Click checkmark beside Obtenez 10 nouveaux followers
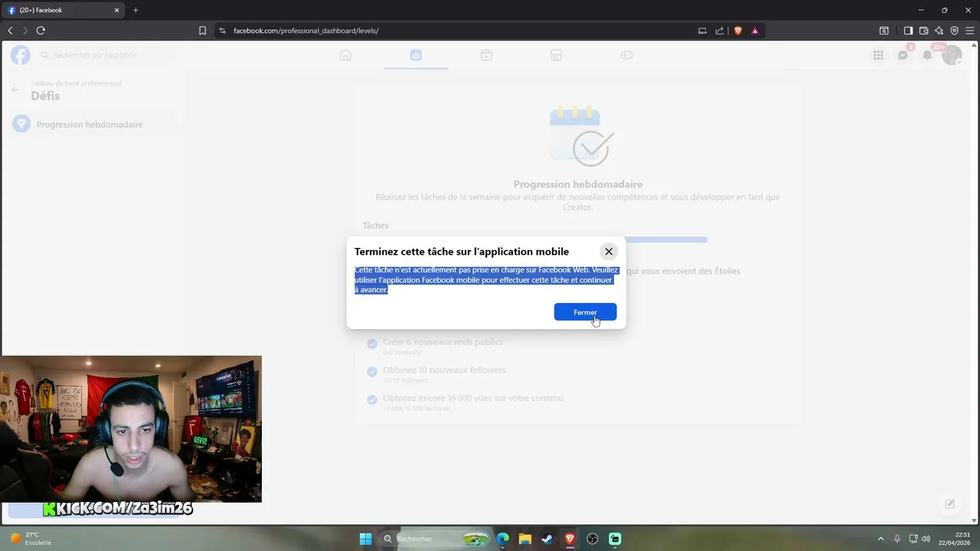The image size is (980, 551). pos(371,372)
